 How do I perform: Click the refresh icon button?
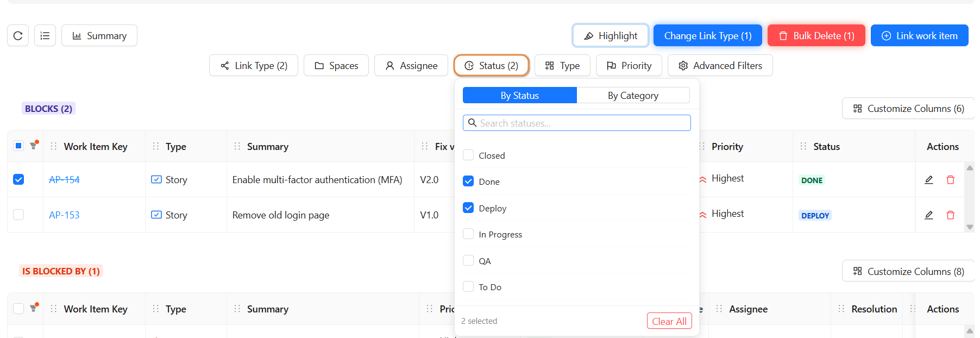18,36
